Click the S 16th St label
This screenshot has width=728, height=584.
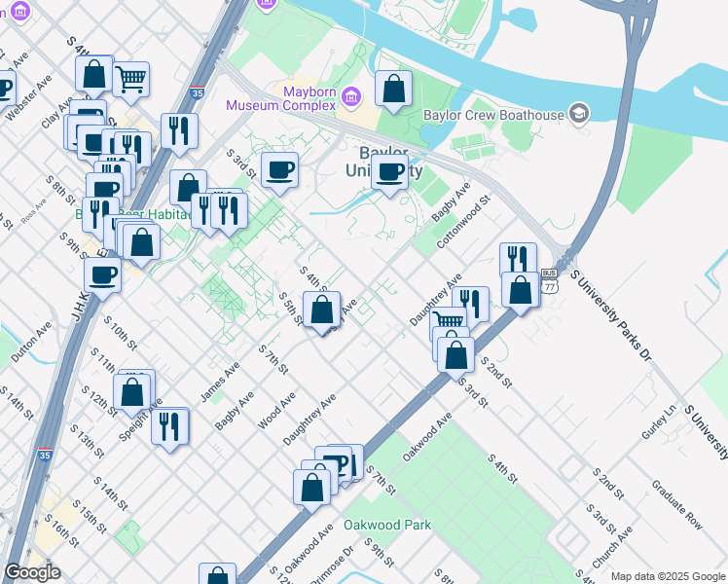tap(62, 529)
